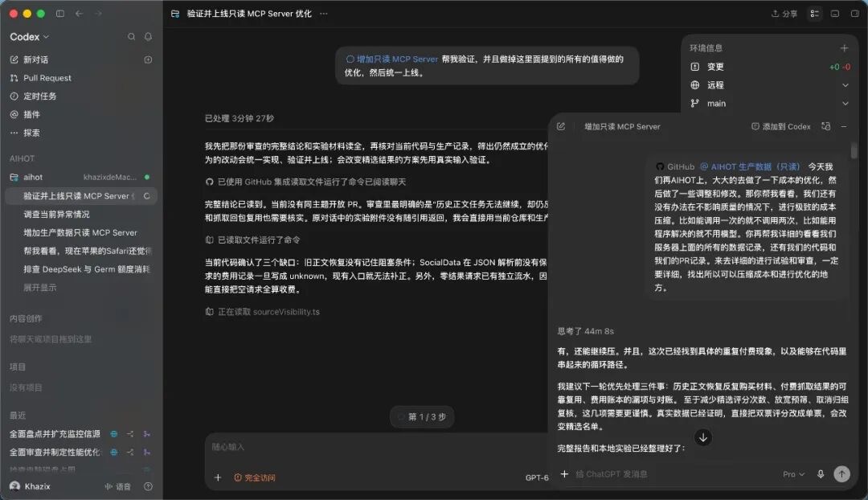Image resolution: width=868 pixels, height=500 pixels.
Task: Go forward with the right arrow
Action: click(x=98, y=14)
